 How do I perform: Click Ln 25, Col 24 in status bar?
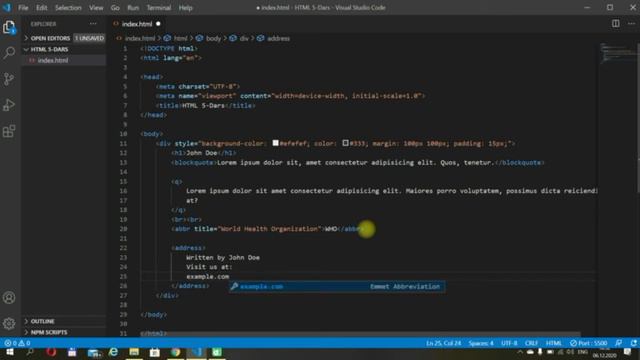tap(444, 343)
